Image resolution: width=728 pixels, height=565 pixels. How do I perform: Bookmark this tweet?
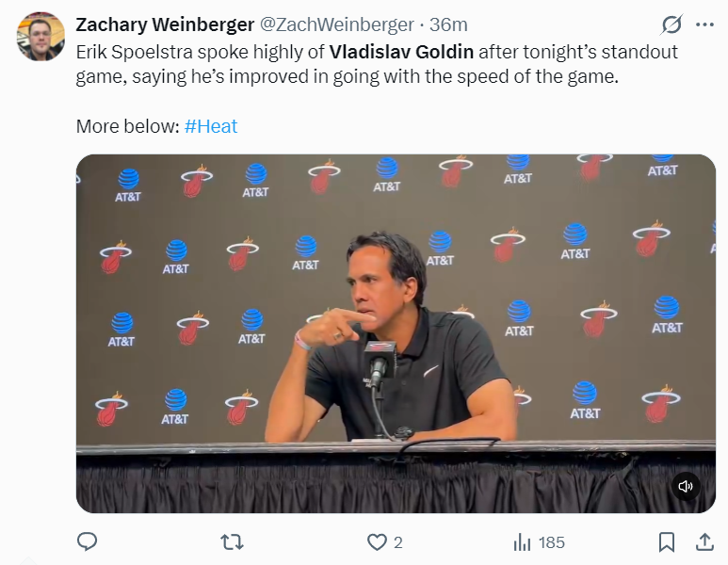pos(667,541)
